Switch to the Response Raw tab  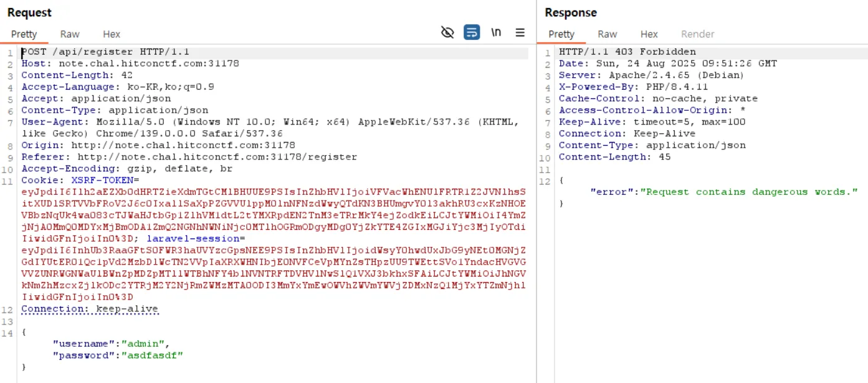(x=607, y=34)
